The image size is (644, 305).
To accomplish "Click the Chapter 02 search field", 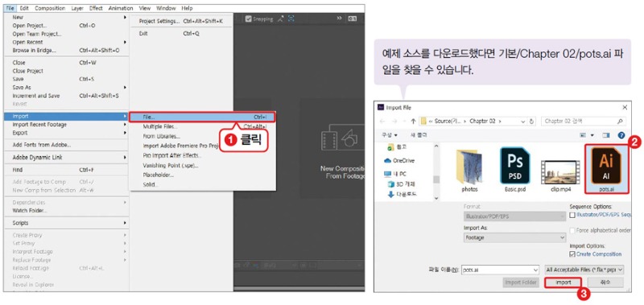I will [583, 121].
